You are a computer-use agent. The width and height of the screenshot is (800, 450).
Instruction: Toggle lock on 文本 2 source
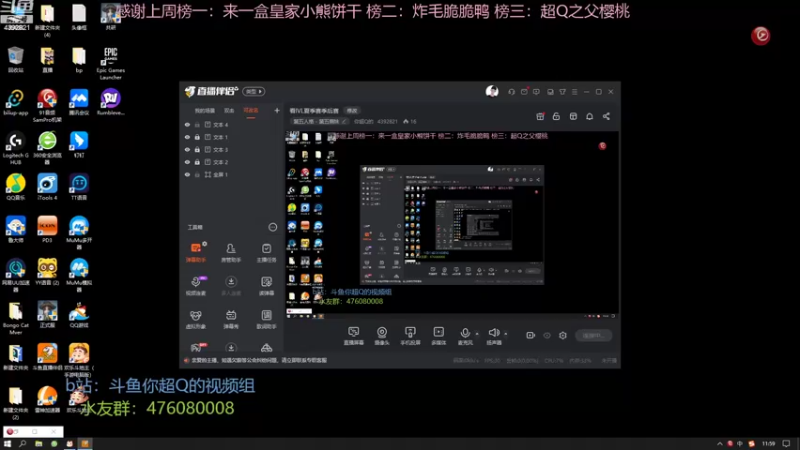[x=197, y=162]
